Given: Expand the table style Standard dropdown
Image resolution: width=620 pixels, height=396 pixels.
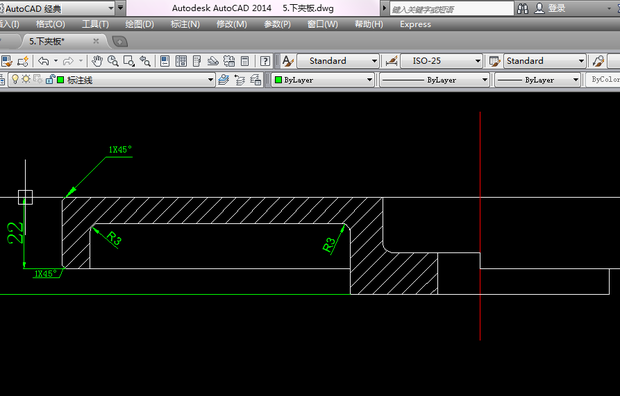Looking at the screenshot, I should point(581,61).
